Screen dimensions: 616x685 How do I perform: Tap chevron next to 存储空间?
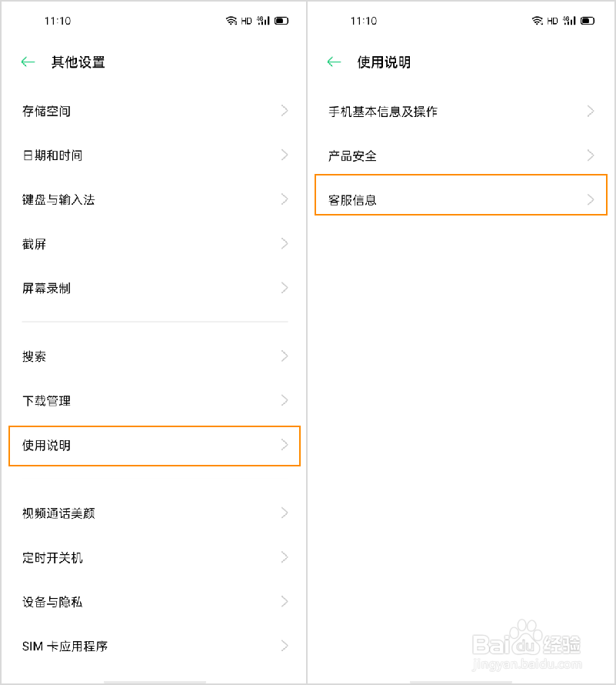285,111
